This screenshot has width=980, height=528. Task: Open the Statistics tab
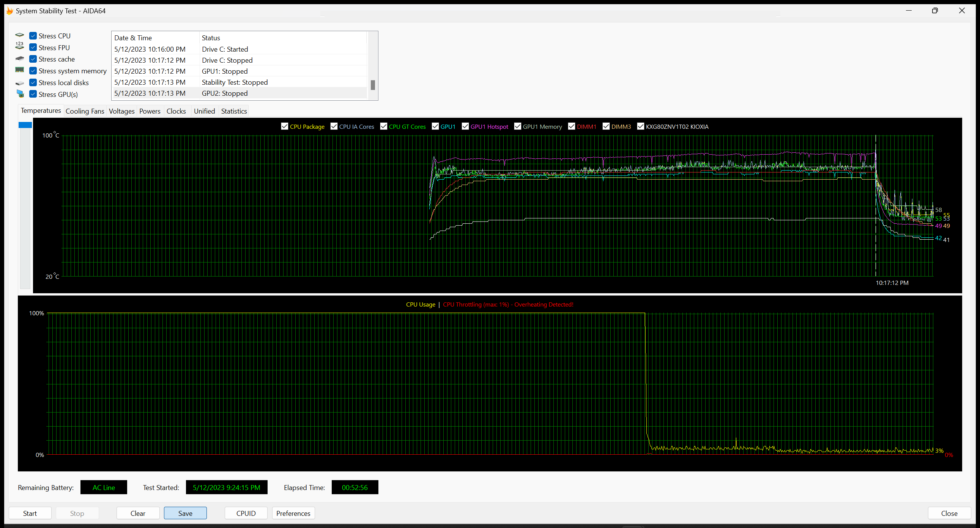(x=233, y=111)
